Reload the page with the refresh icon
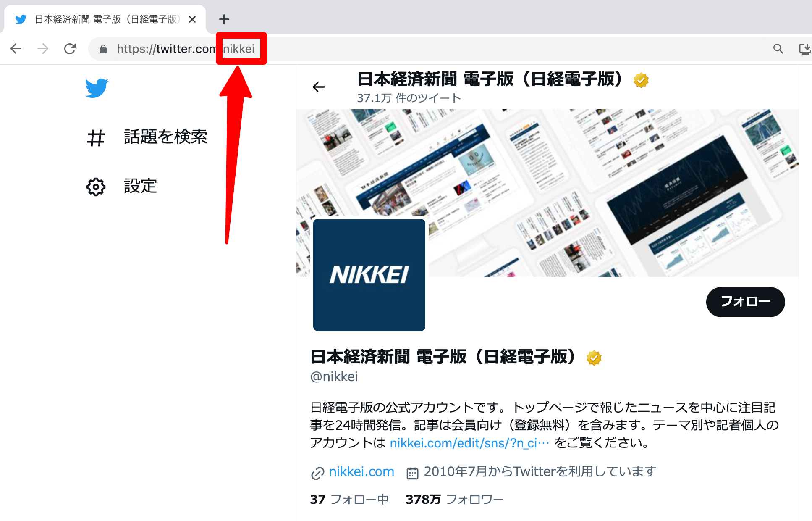The width and height of the screenshot is (812, 521). pos(70,49)
